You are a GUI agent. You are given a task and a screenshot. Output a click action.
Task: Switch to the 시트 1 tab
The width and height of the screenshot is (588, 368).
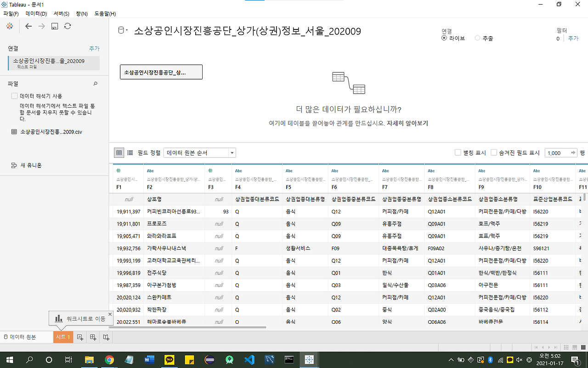[63, 337]
